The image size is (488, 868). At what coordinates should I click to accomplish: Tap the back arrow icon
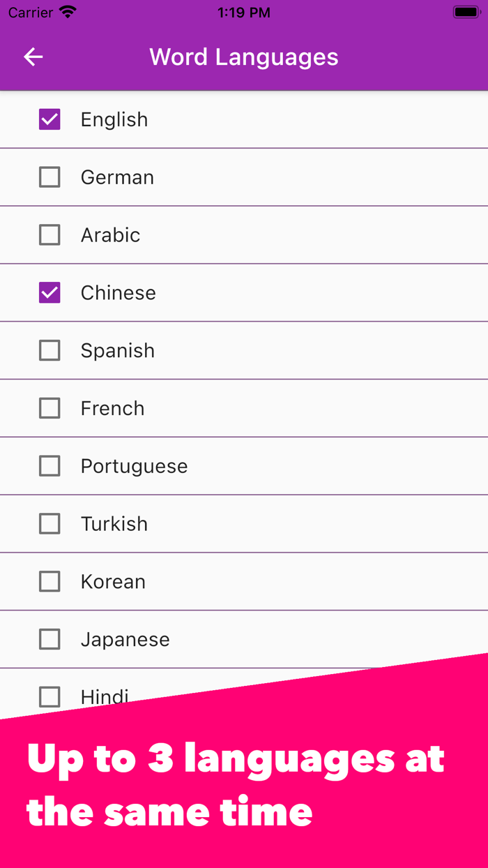(33, 57)
